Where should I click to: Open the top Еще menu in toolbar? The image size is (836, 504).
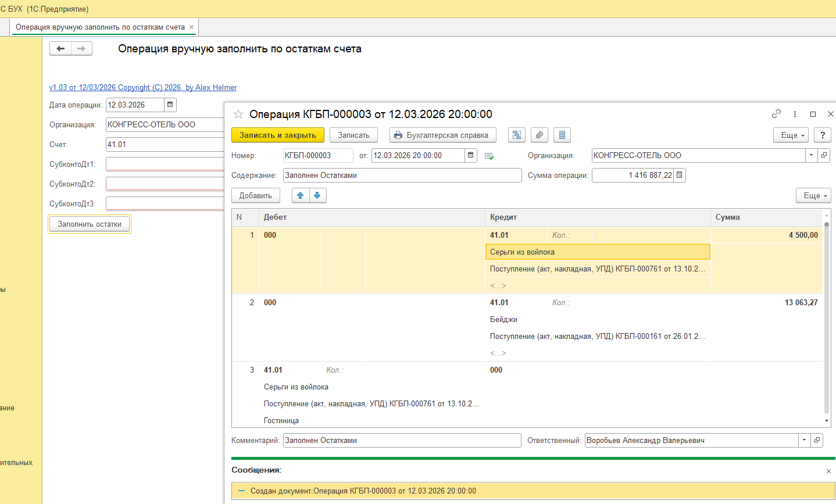[x=790, y=135]
